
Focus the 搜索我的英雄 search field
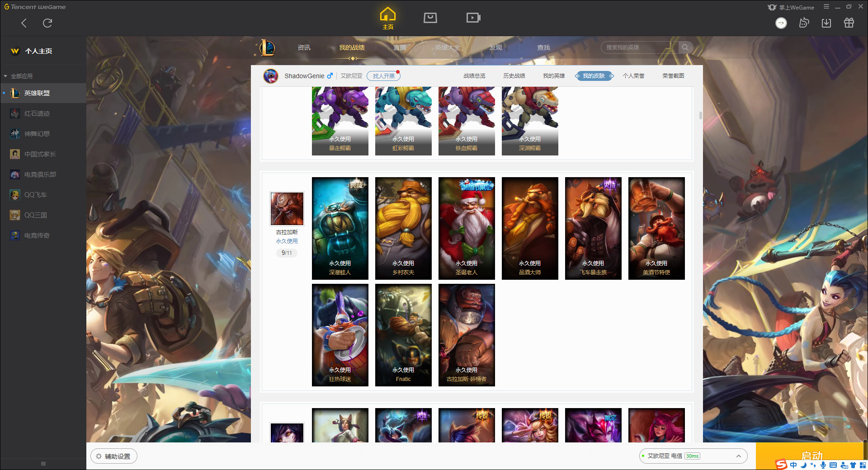640,47
